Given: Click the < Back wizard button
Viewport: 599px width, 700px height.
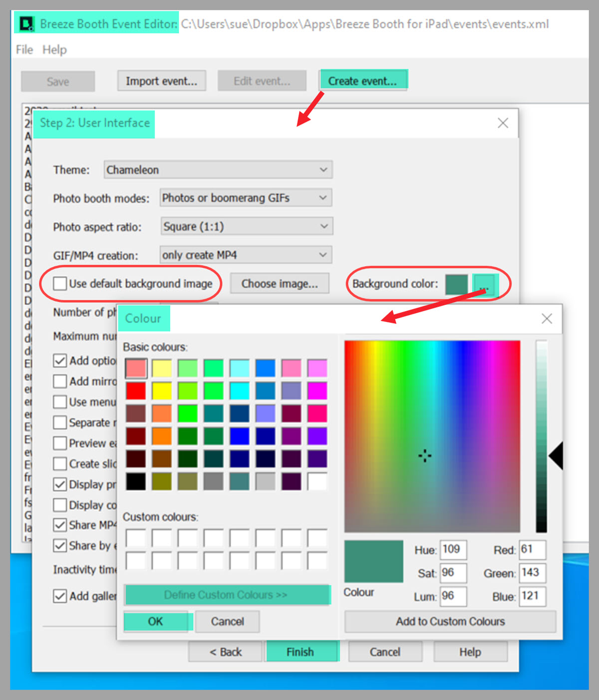Looking at the screenshot, I should click(225, 652).
